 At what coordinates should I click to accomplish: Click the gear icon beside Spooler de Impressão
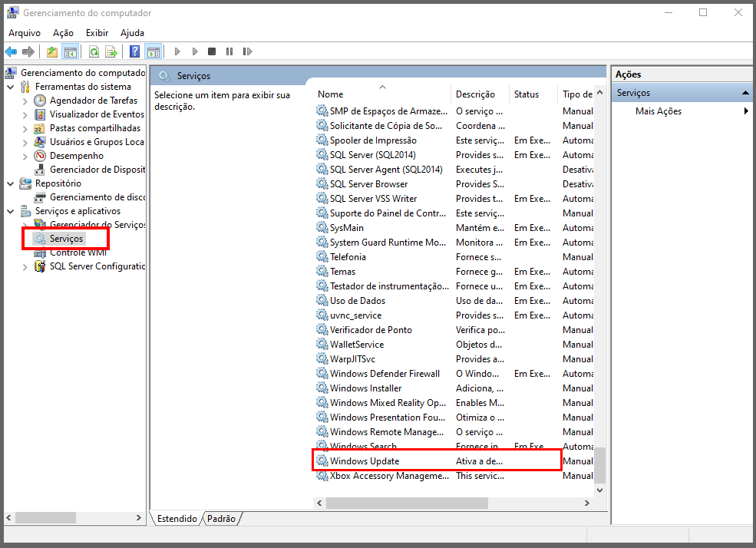point(322,140)
